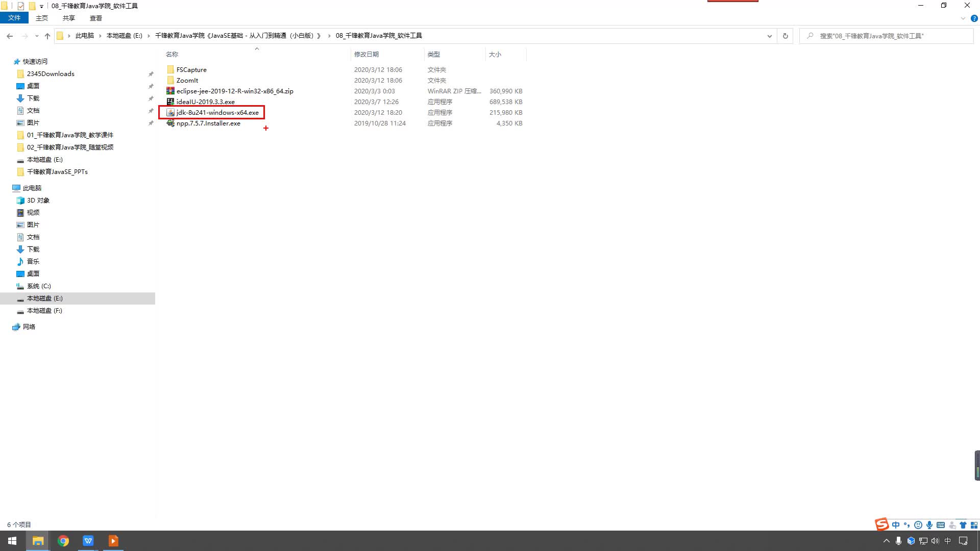Expand breadcrumb arrow after 本地磁盘 (E:)

(149, 36)
